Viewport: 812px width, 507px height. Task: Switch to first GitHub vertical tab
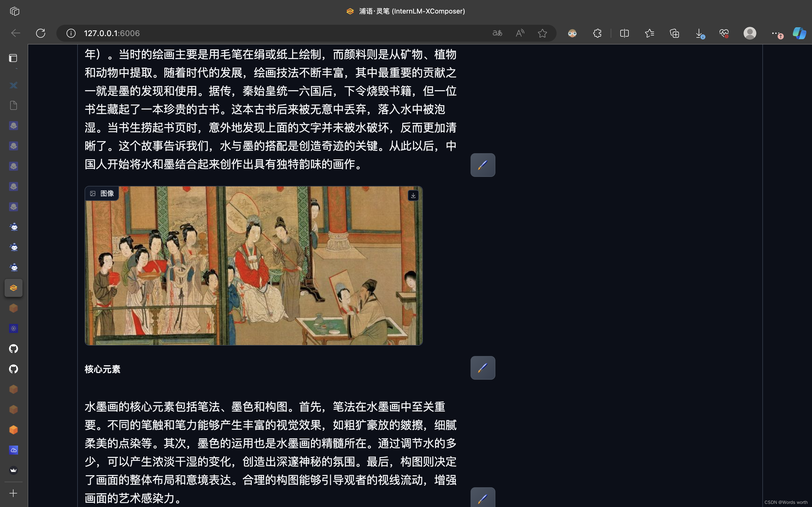pos(14,349)
